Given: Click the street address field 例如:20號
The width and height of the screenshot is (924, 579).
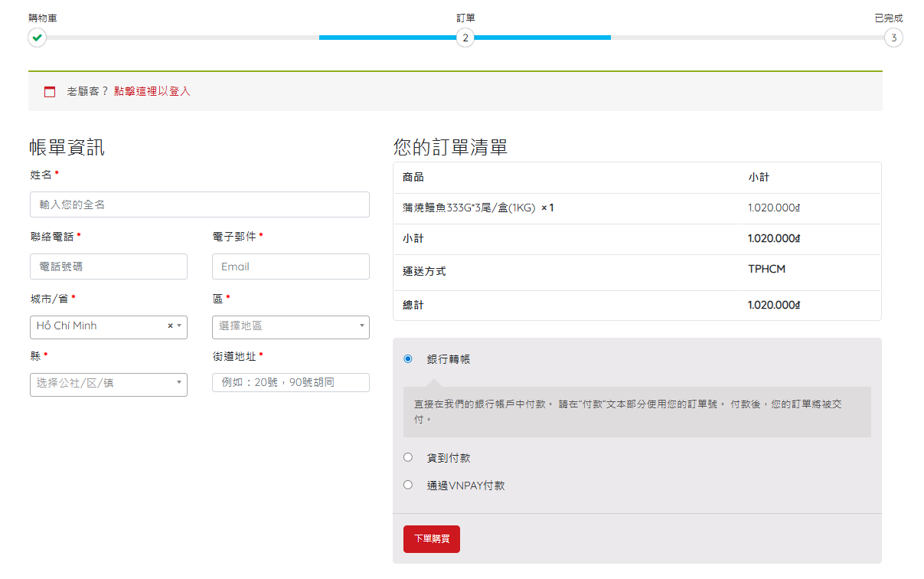Looking at the screenshot, I should pyautogui.click(x=290, y=382).
